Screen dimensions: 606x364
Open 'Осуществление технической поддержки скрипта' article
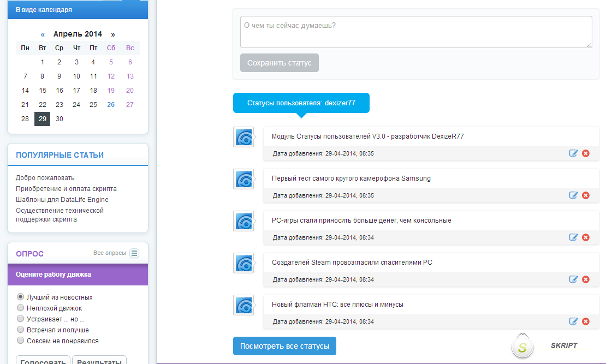pyautogui.click(x=60, y=215)
